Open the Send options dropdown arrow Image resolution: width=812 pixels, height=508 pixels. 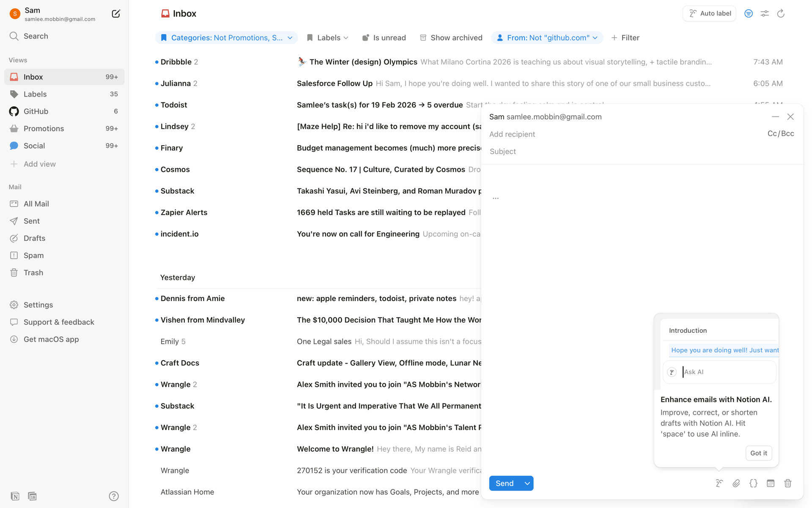pos(527,483)
